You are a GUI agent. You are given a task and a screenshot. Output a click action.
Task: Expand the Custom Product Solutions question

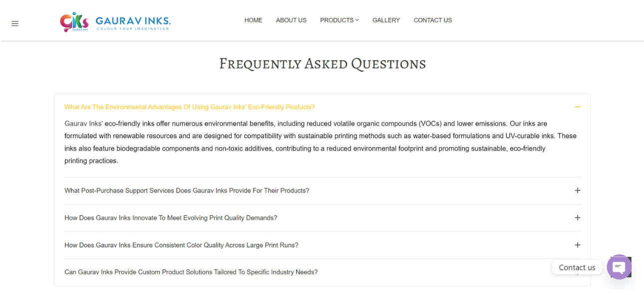(191, 272)
